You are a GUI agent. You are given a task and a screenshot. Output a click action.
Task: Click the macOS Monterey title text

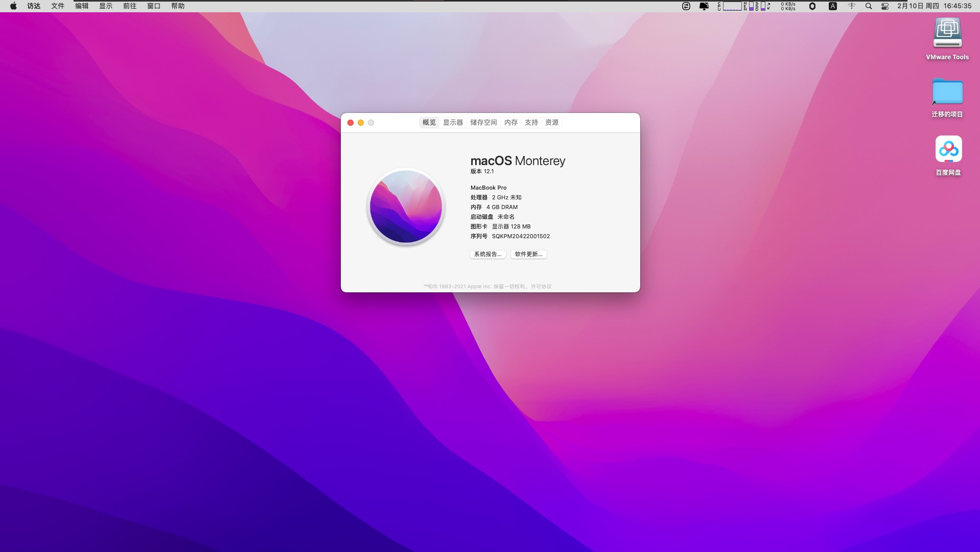518,160
